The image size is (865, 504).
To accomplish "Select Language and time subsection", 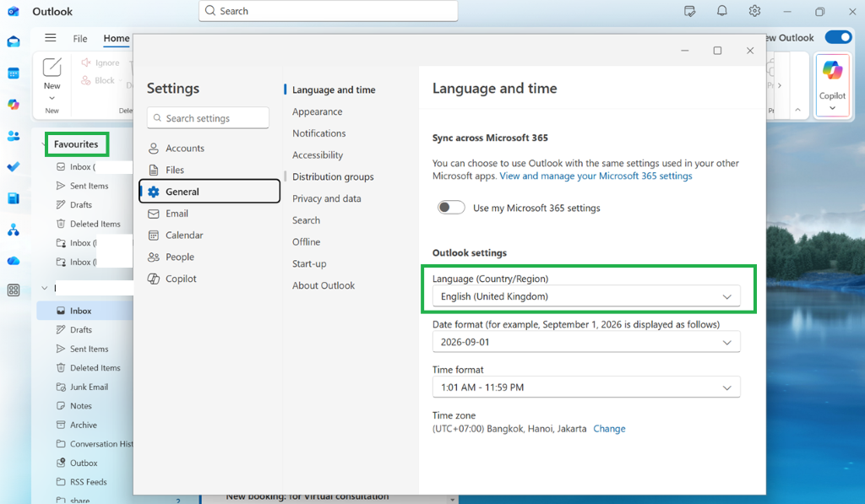I will click(x=334, y=89).
